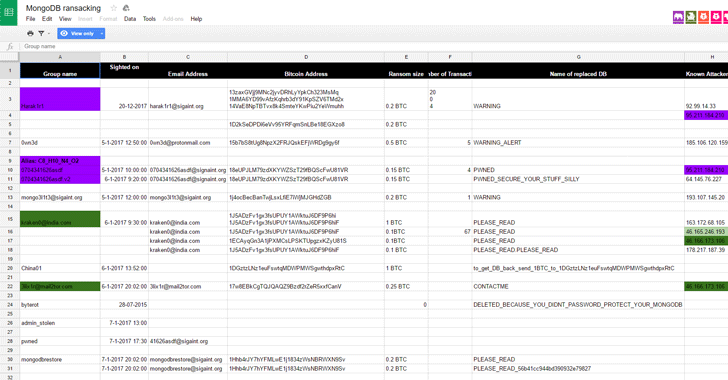This screenshot has height=380, width=728.
Task: Open the Data menu
Action: pos(130,19)
